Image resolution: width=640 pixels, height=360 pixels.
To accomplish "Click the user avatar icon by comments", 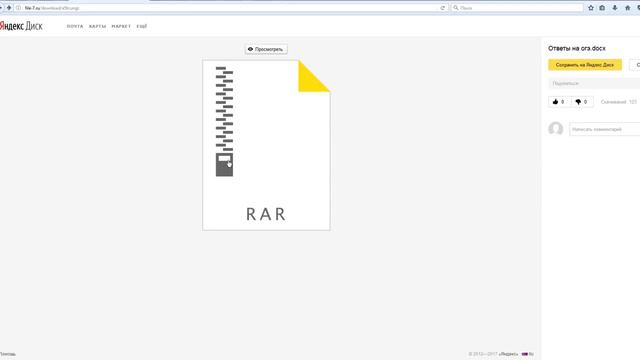I will (556, 129).
